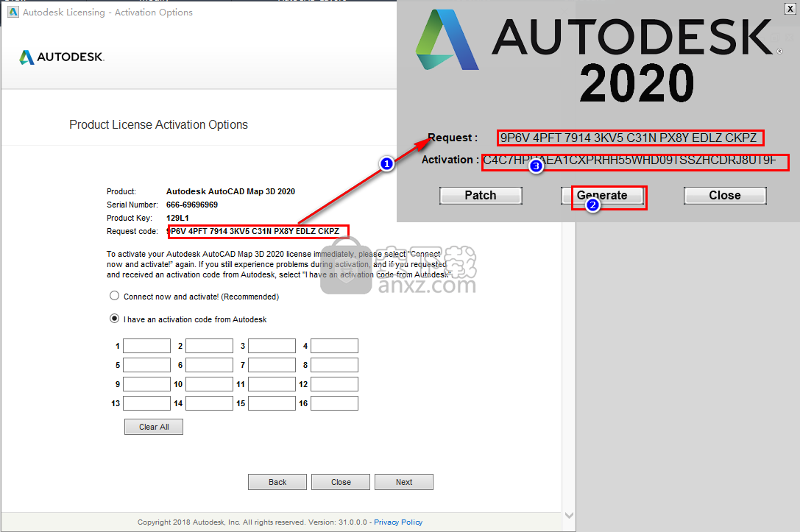Click Close in the Activation Options window
Image resolution: width=800 pixels, height=532 pixels.
point(341,482)
